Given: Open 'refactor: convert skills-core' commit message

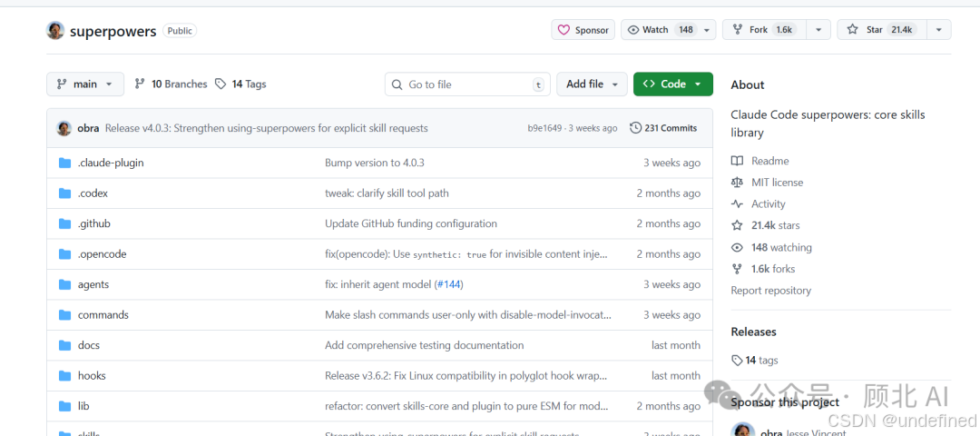Looking at the screenshot, I should tap(466, 406).
